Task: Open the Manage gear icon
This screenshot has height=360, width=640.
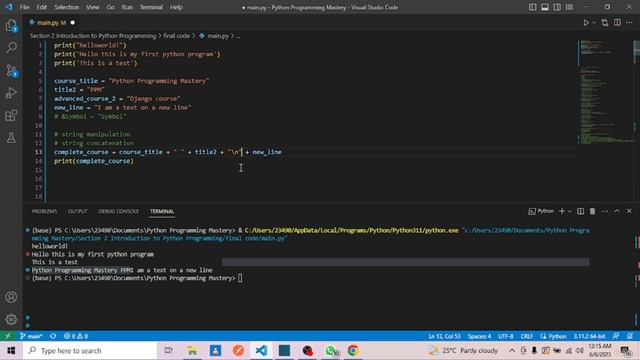Action: 11,319
